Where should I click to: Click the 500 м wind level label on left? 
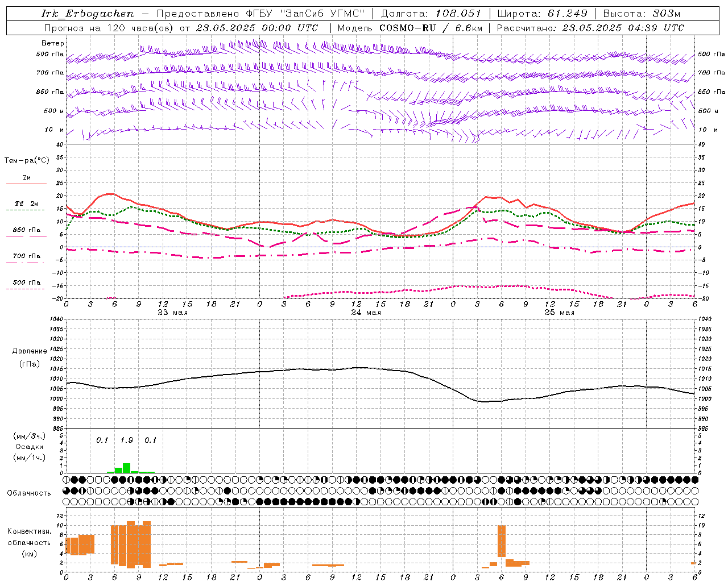point(54,111)
